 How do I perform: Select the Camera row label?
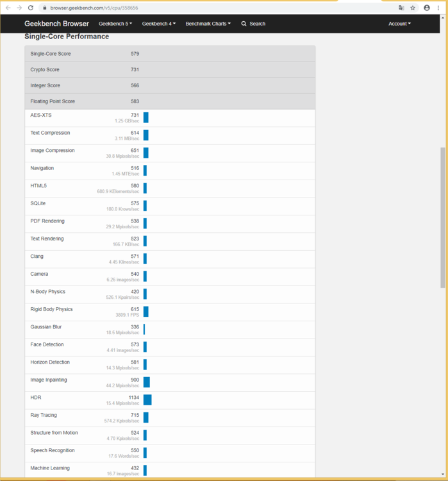coord(39,274)
